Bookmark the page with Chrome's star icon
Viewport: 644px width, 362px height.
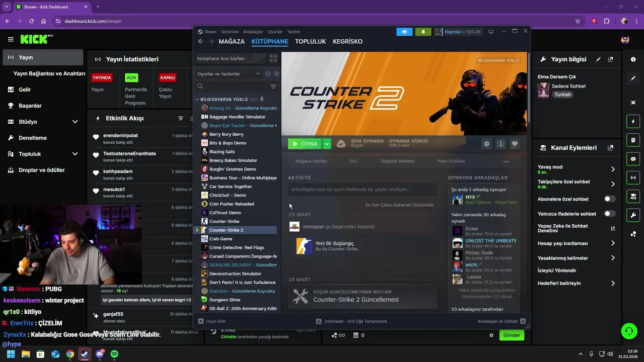click(578, 21)
